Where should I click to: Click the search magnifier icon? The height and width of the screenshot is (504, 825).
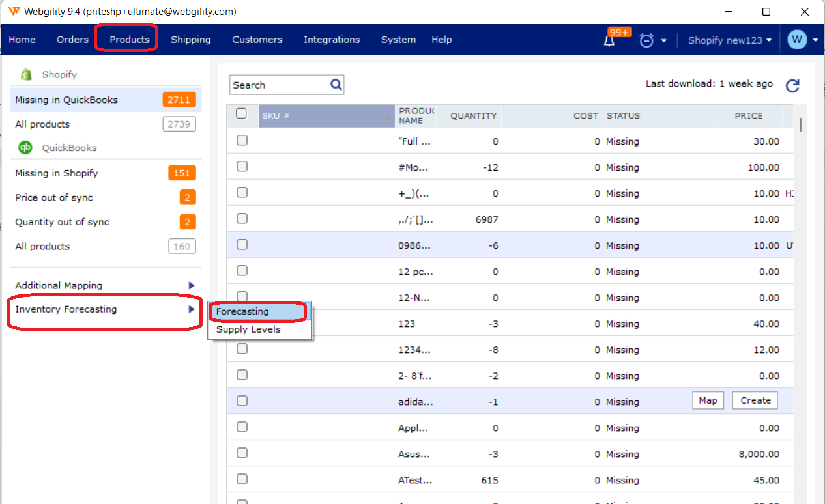(x=336, y=85)
